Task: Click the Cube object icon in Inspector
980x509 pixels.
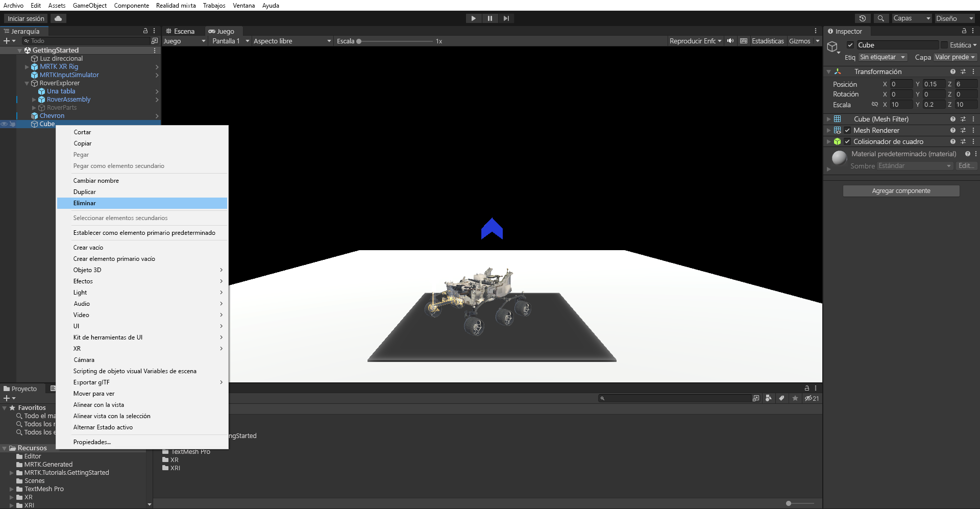Action: coord(833,47)
